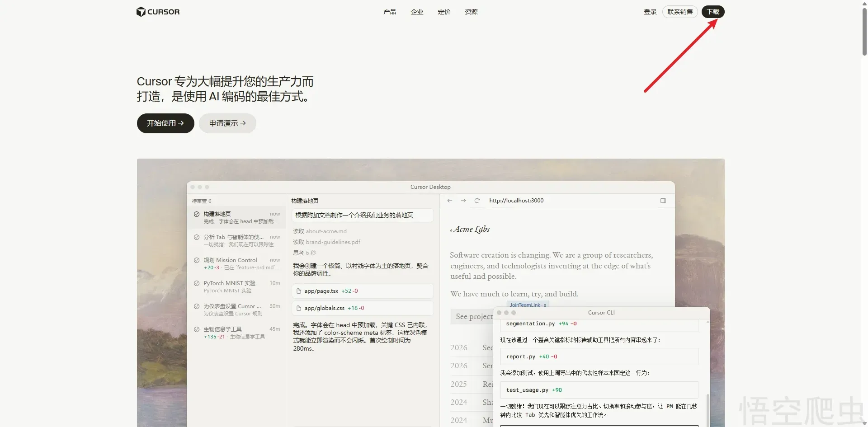Image resolution: width=868 pixels, height=427 pixels.
Task: Click the 读取 about-acme.md line
Action: point(320,231)
